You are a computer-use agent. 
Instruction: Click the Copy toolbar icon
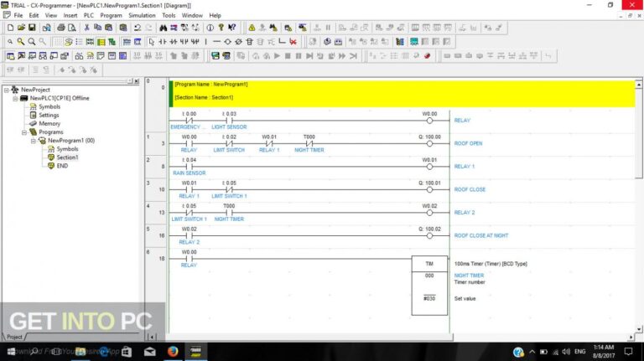(x=98, y=28)
